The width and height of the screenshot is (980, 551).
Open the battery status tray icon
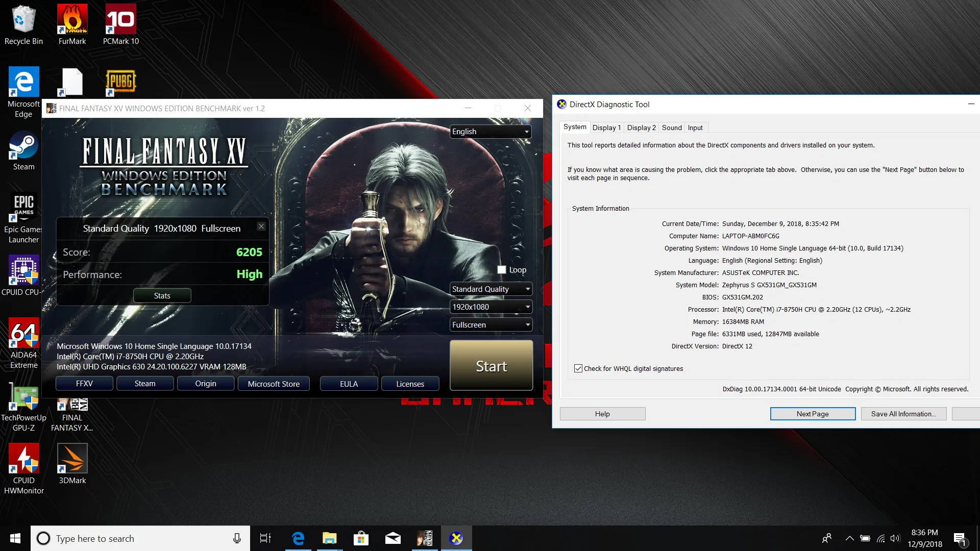(x=865, y=538)
